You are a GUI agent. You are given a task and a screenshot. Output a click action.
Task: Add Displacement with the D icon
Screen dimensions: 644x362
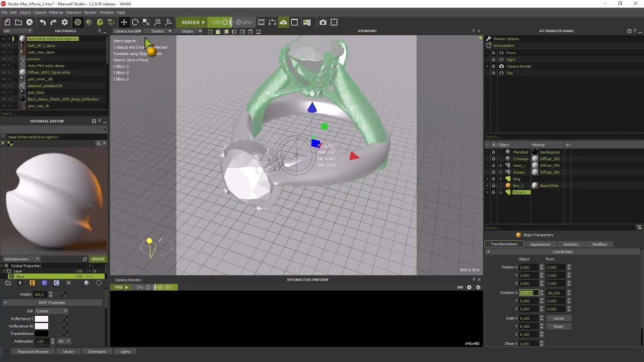(x=44, y=283)
